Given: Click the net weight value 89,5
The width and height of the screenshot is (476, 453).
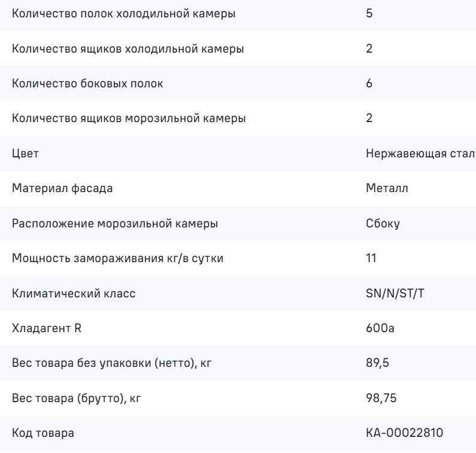Looking at the screenshot, I should [x=377, y=363].
